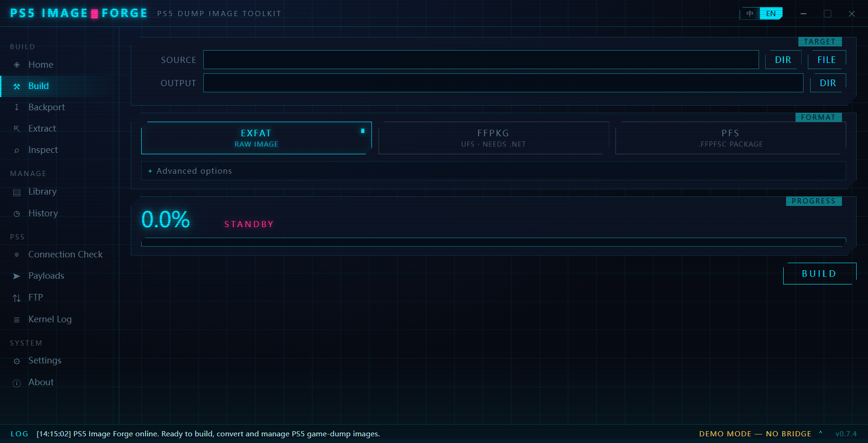This screenshot has height=443, width=868.
Task: Click the 'DEMO MODE — NO BRIDGE' status text
Action: coord(755,434)
